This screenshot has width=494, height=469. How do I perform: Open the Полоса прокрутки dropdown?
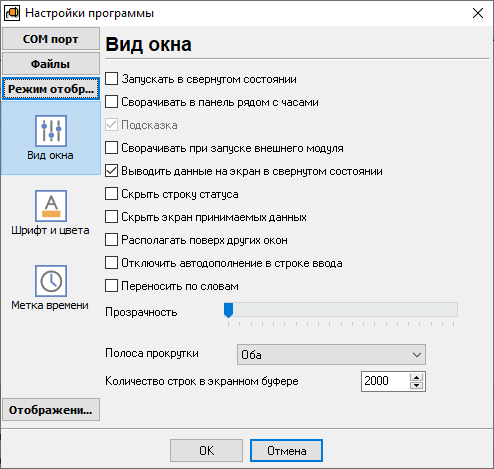coord(331,354)
